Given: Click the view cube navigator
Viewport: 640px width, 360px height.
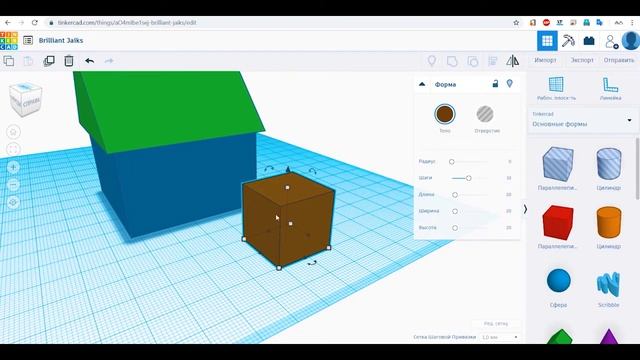Looking at the screenshot, I should click(x=25, y=99).
